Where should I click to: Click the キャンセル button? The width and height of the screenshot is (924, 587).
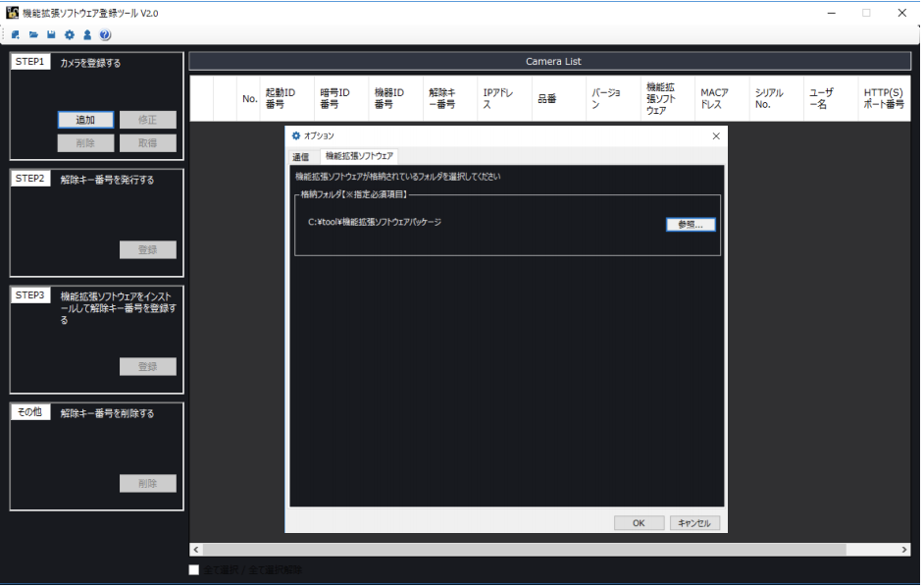[694, 522]
